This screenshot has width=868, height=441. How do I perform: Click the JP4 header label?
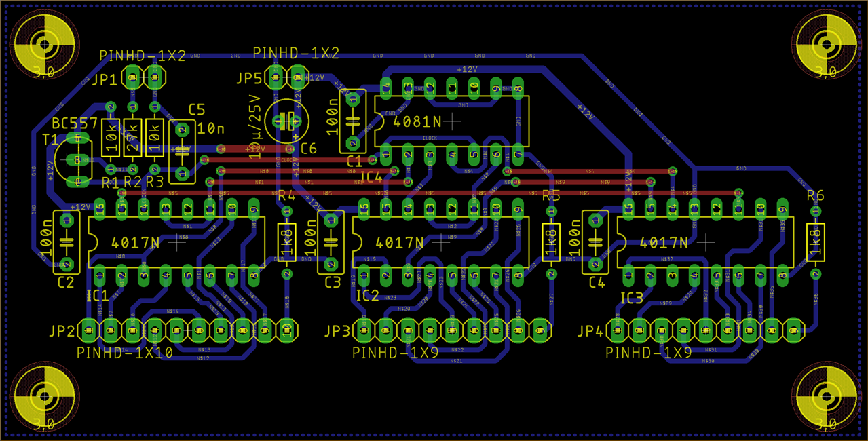tap(590, 331)
